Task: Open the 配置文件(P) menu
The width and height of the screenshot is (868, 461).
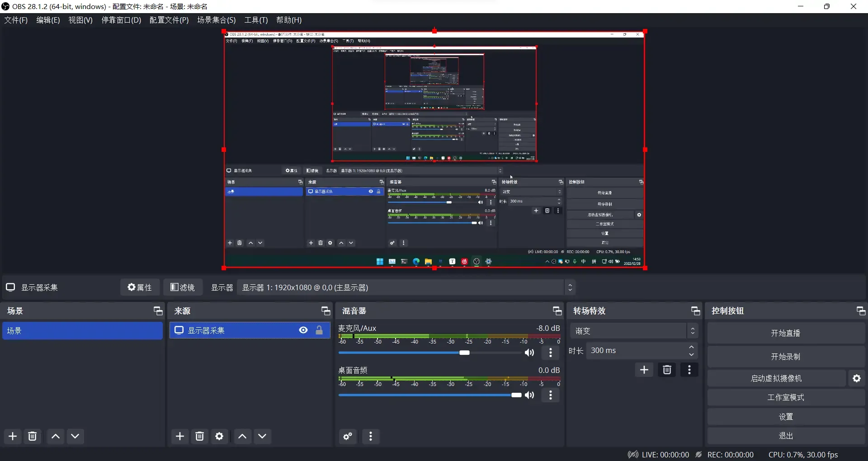Action: coord(169,20)
